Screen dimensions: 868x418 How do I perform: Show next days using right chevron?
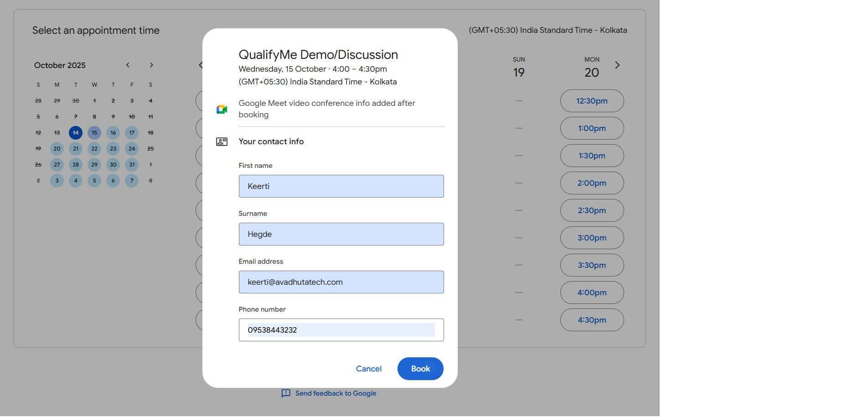click(617, 65)
